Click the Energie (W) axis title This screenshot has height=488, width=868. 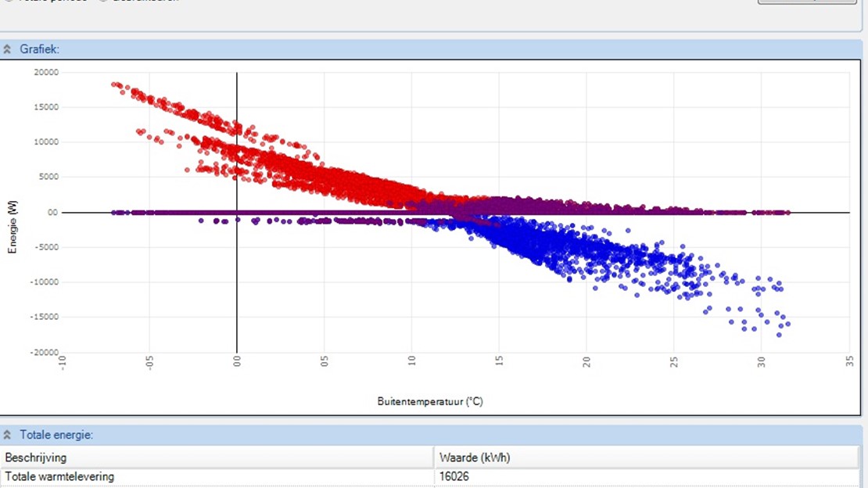(x=13, y=227)
